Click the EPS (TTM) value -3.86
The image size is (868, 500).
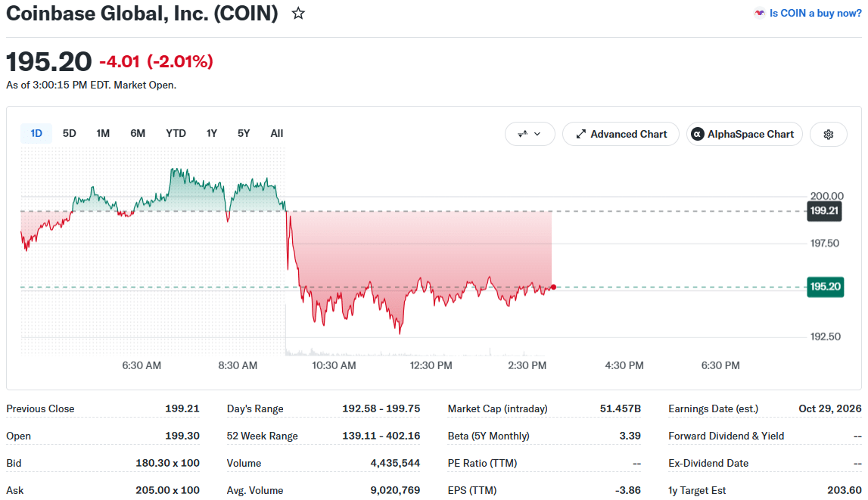point(628,490)
